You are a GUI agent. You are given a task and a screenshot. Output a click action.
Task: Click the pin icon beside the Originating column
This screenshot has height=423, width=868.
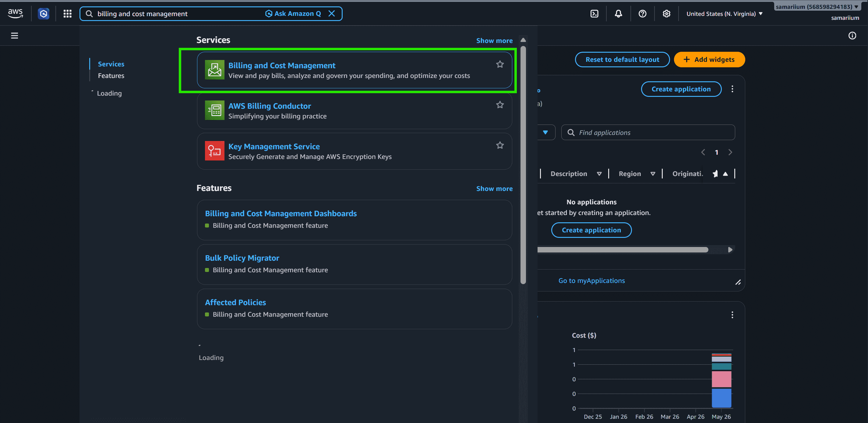715,174
